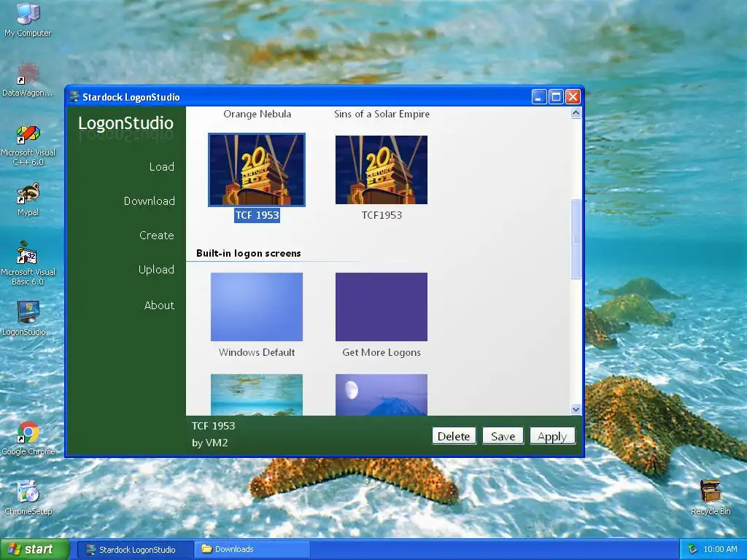Switch to Stardock LogonStudio taskbar button

coord(136,550)
